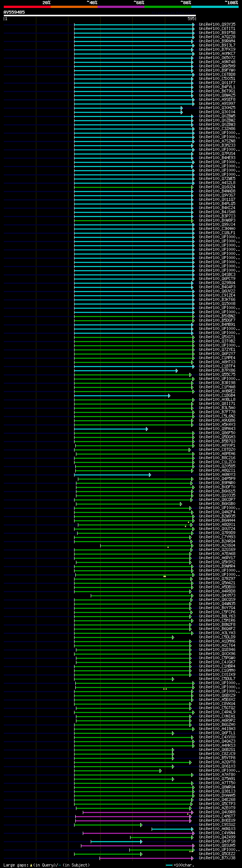Open hit UniRef100_C1BTF4

coord(217,366)
